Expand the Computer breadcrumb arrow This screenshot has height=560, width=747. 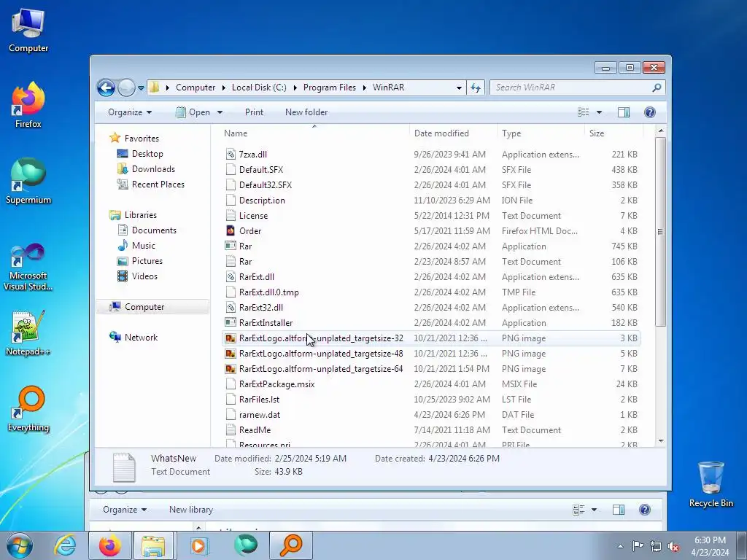pos(223,87)
